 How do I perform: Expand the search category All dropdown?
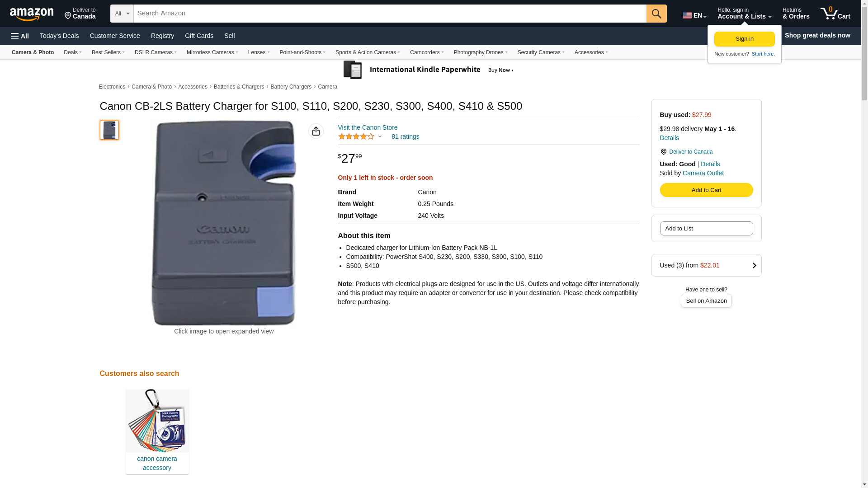[122, 14]
